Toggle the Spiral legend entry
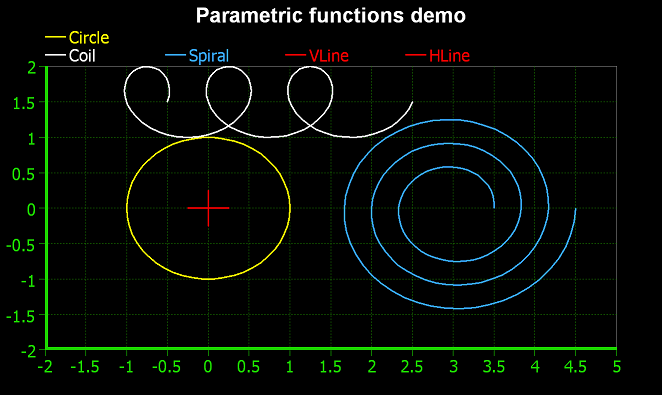The image size is (662, 395). pos(197,56)
